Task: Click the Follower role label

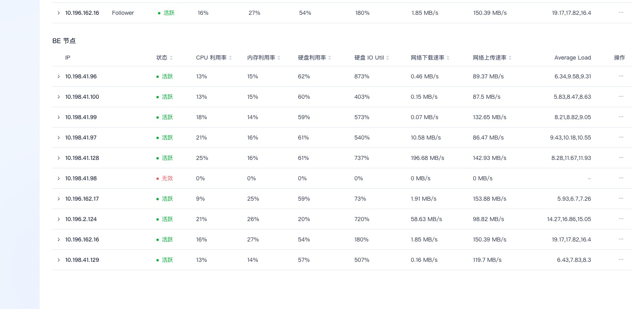Action: (123, 13)
